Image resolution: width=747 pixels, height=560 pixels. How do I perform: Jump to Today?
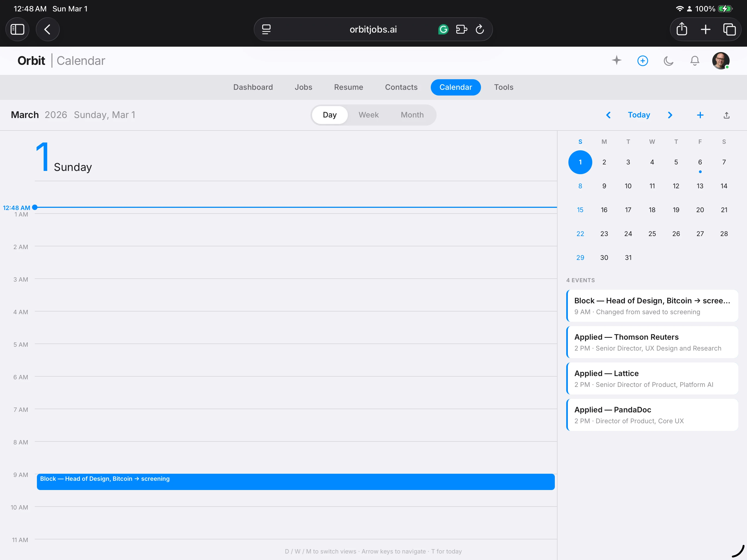pyautogui.click(x=639, y=115)
